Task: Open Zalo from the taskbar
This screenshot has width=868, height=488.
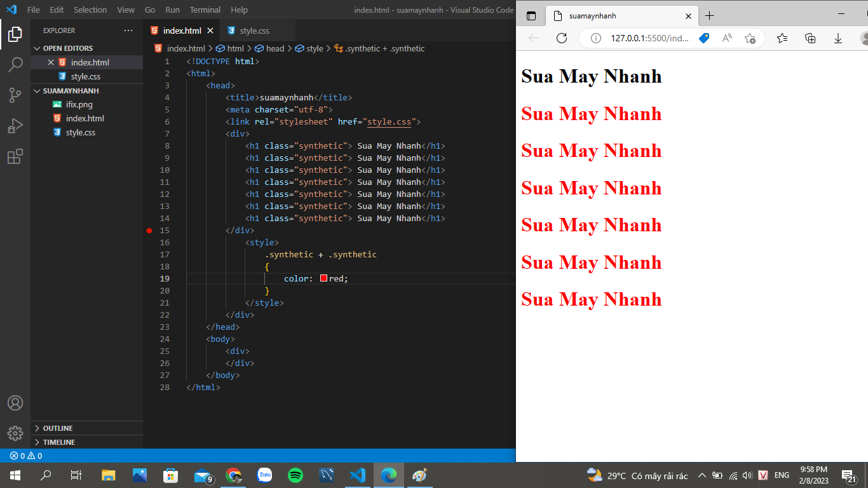Action: pos(264,475)
